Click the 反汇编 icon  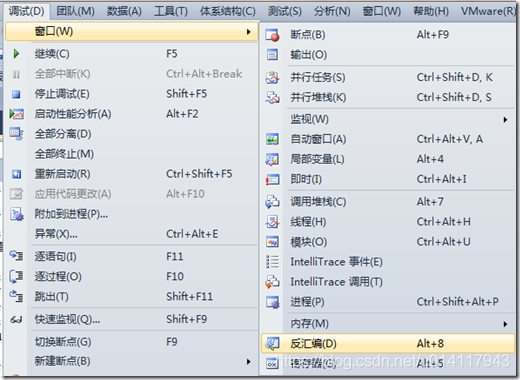point(272,344)
